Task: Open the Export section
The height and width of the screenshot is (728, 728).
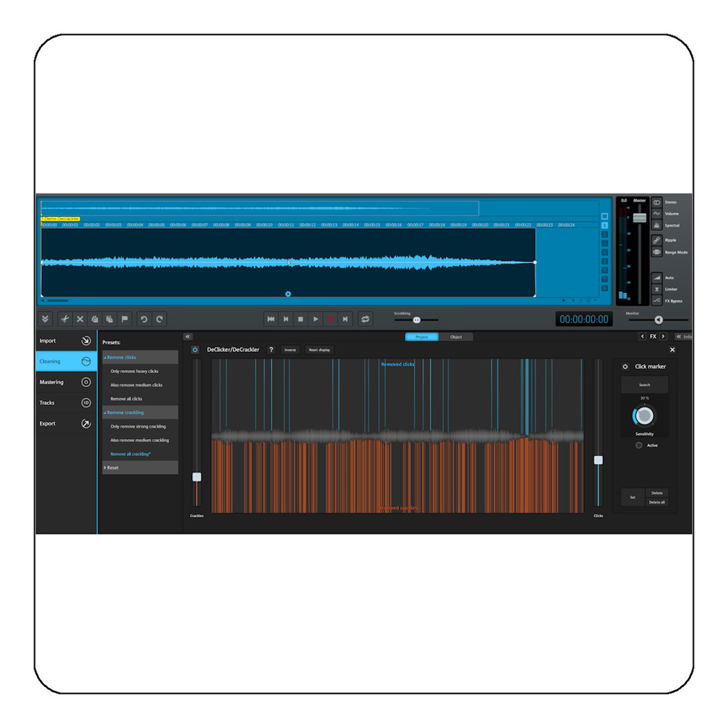Action: pyautogui.click(x=66, y=423)
